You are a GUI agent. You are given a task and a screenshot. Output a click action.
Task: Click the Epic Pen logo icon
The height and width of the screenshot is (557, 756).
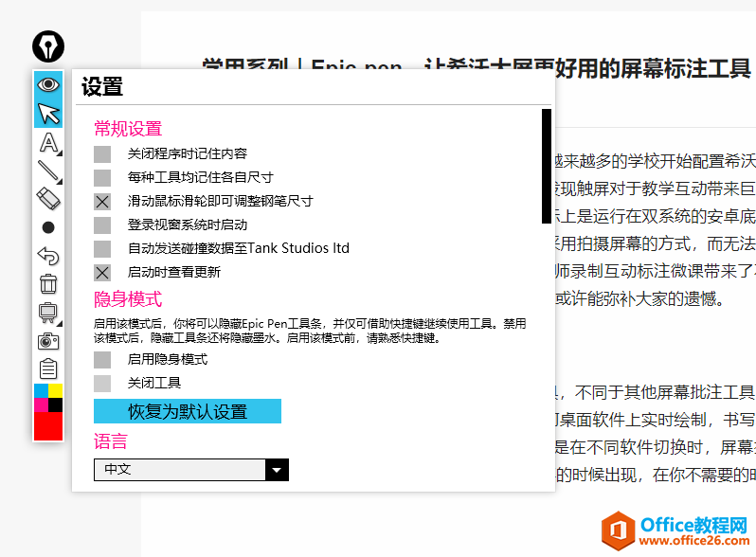(x=48, y=46)
